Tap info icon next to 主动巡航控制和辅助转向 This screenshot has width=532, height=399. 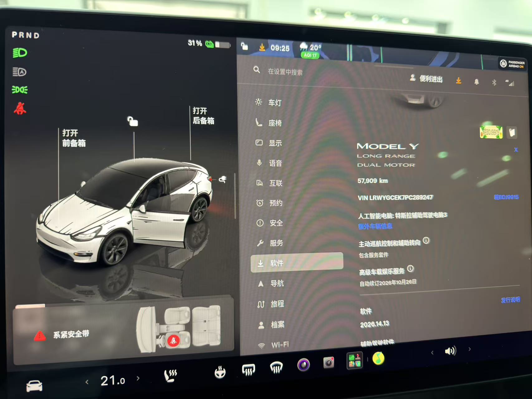pos(426,240)
